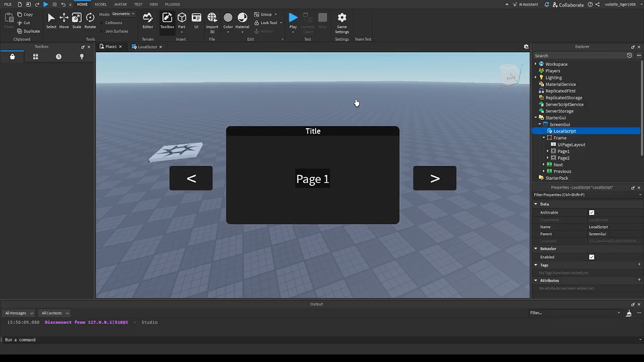Toggle the Join Surfaces checkbox
The height and width of the screenshot is (362, 644).
coord(101,31)
